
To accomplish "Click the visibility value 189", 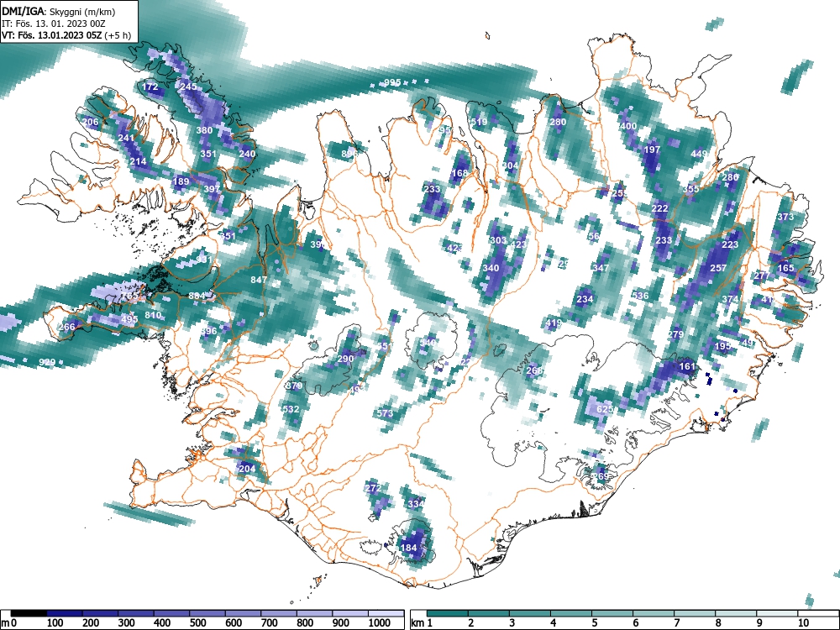I will click(x=181, y=181).
